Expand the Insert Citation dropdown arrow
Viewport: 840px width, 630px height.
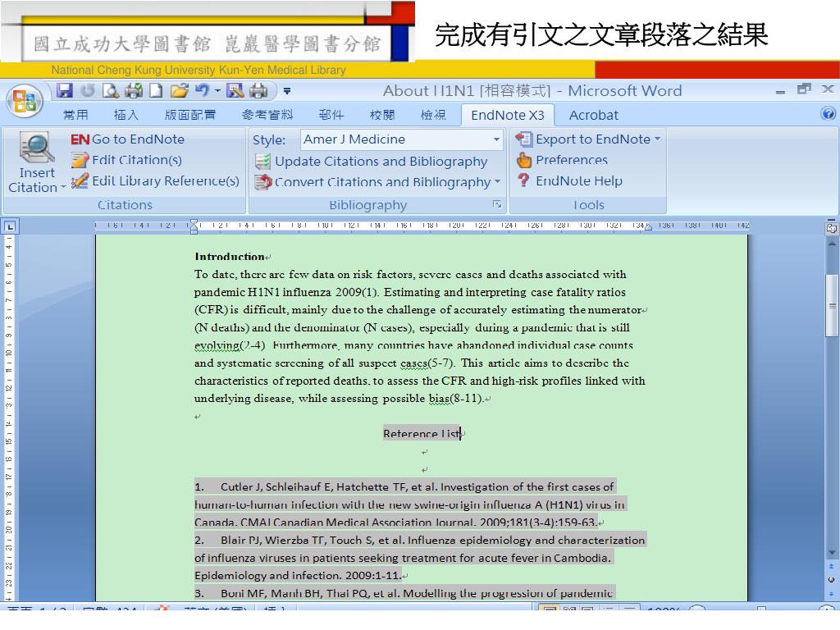63,188
